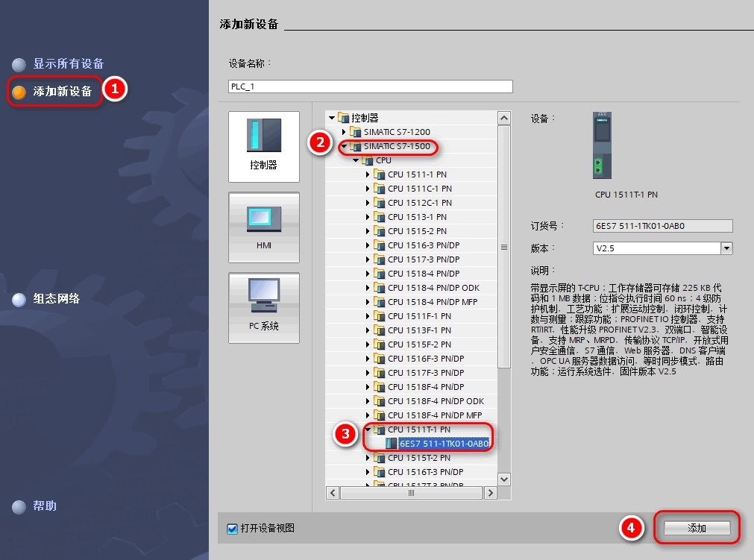Open the 版本 V2.5 dropdown
The width and height of the screenshot is (754, 560).
(726, 248)
